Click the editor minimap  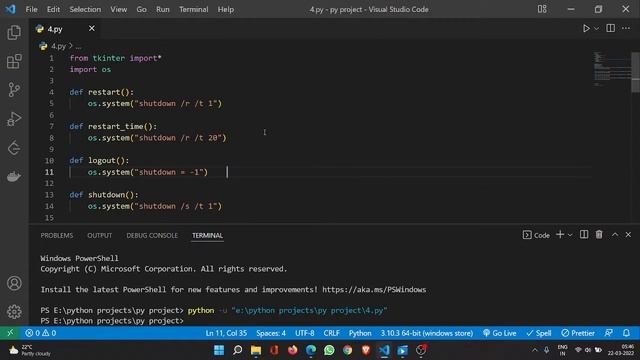click(x=611, y=69)
